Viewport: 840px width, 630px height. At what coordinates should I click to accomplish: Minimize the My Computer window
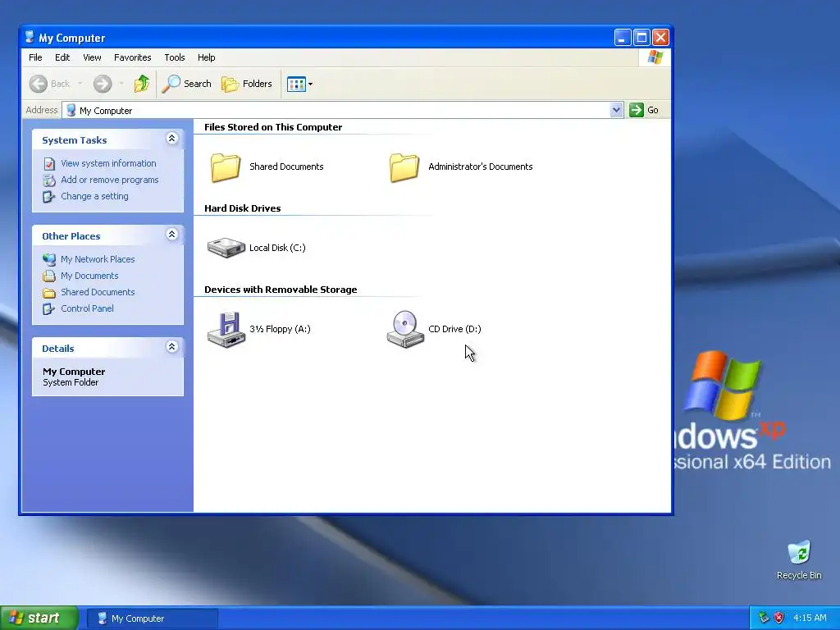click(622, 38)
